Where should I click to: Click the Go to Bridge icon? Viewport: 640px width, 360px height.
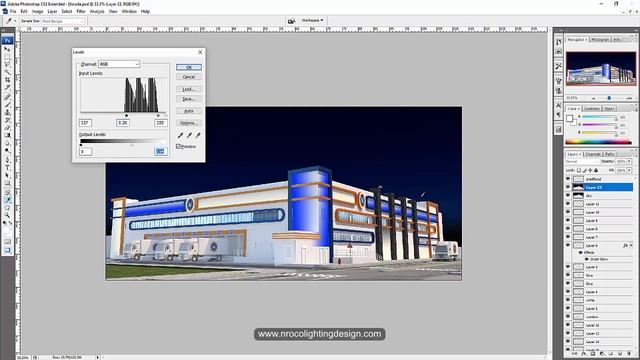tap(291, 21)
